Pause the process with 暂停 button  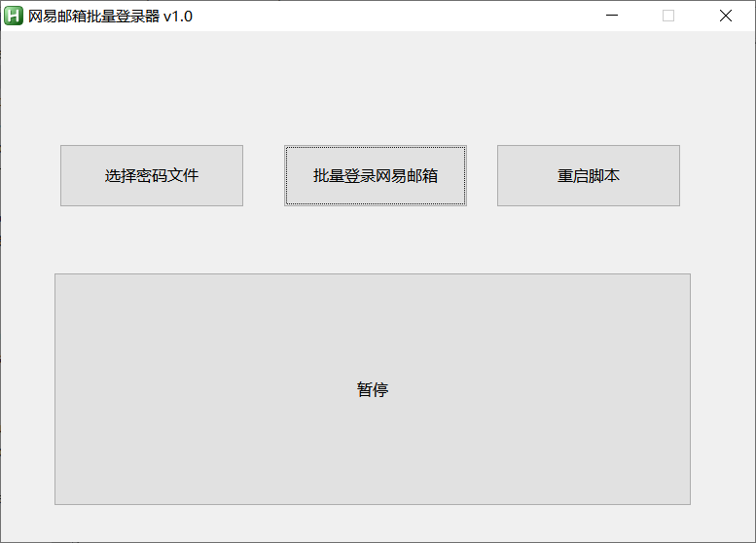click(373, 389)
